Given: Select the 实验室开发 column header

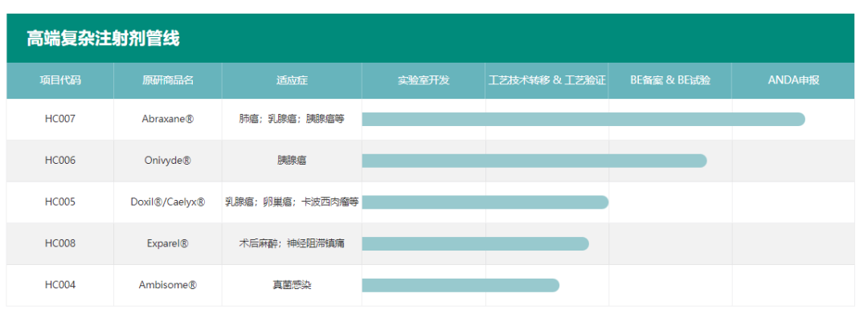Looking at the screenshot, I should pyautogui.click(x=424, y=80).
